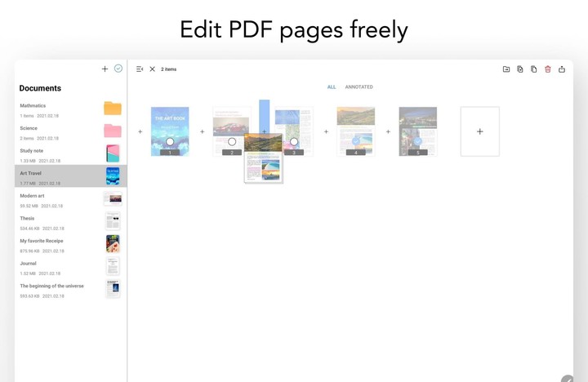This screenshot has height=382, width=588.
Task: Open the Study note document
Action: (x=71, y=155)
